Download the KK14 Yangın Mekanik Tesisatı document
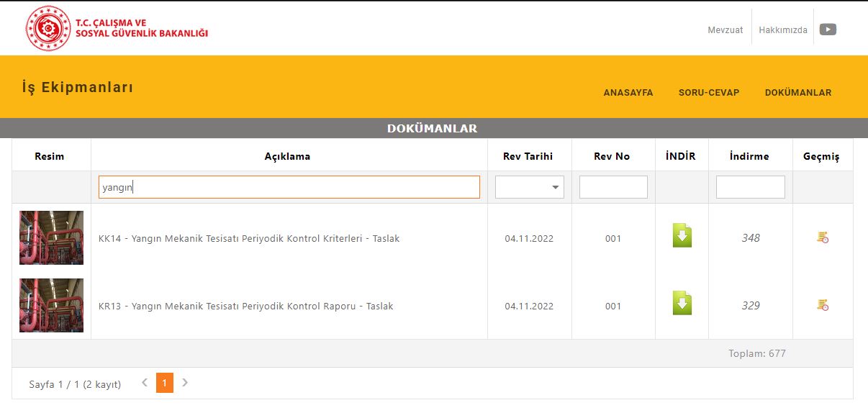The image size is (868, 413). coord(682,235)
